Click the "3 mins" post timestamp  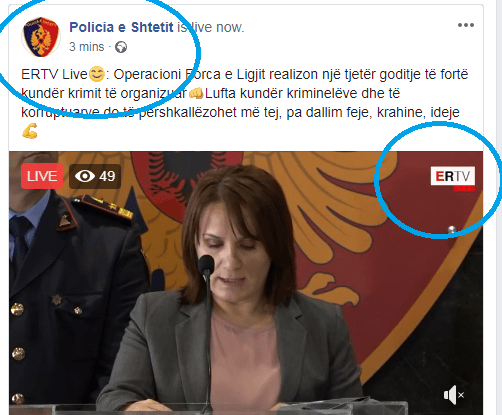pos(87,47)
